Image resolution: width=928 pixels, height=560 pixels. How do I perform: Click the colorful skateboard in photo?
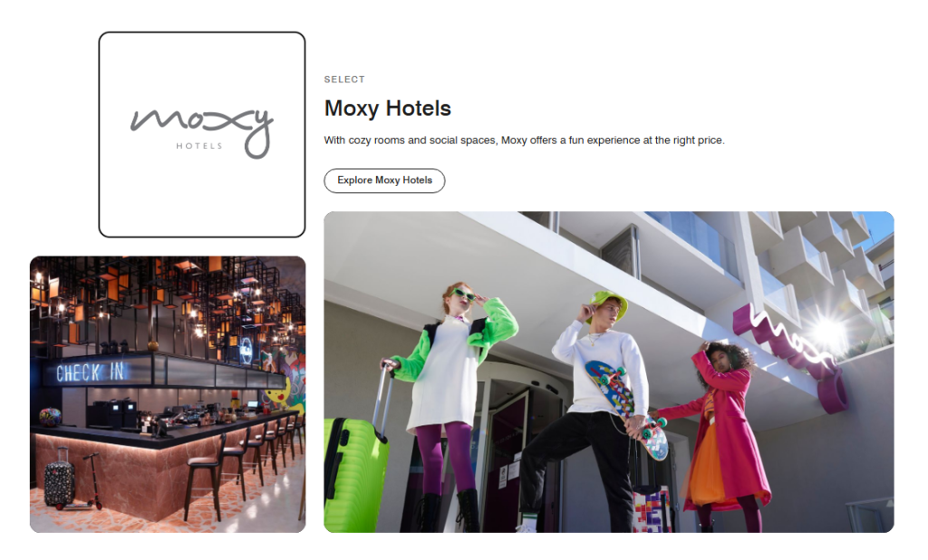(x=627, y=410)
